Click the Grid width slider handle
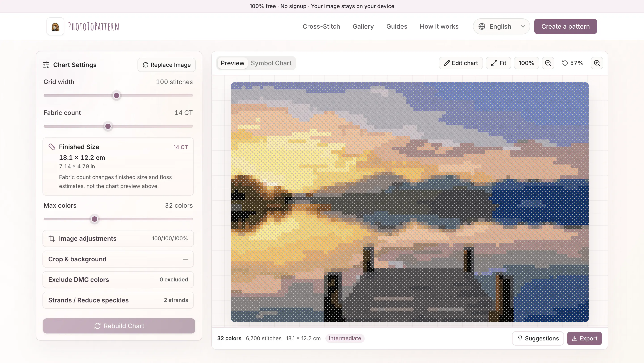644x363 pixels. point(117,95)
